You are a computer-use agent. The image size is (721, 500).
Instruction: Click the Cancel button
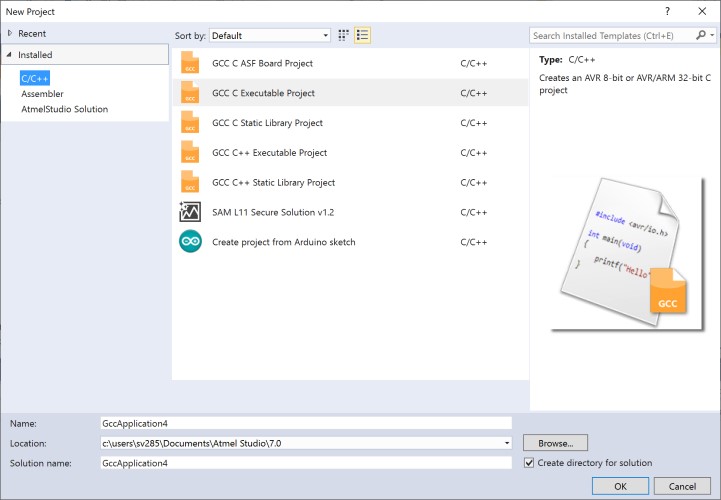click(x=682, y=486)
